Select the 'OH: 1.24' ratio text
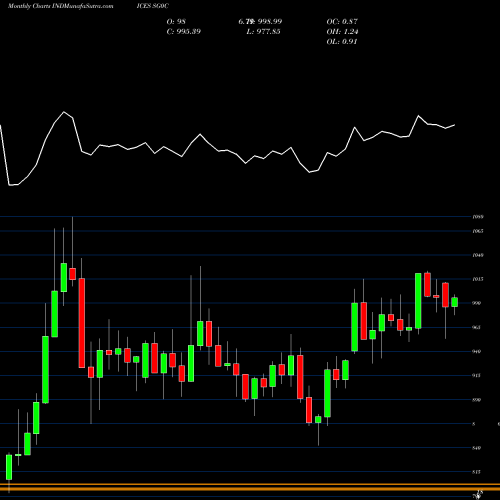Screen dimensions: 500x500 point(342,32)
